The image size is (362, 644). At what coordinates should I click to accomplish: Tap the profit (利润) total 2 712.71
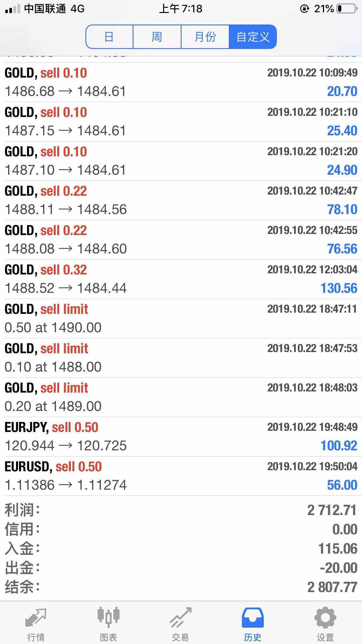click(x=332, y=510)
